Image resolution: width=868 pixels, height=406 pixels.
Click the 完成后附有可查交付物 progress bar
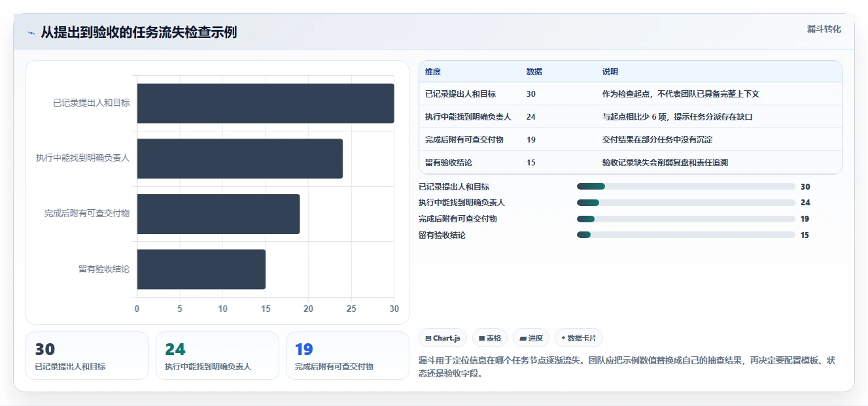pos(686,219)
